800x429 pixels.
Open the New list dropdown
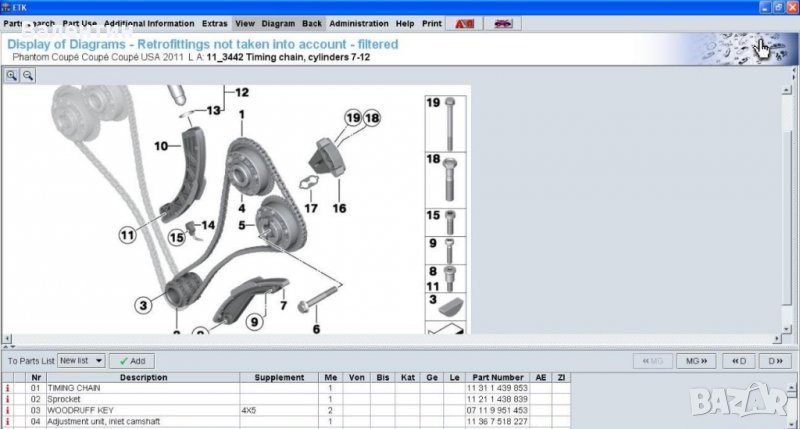tap(79, 360)
